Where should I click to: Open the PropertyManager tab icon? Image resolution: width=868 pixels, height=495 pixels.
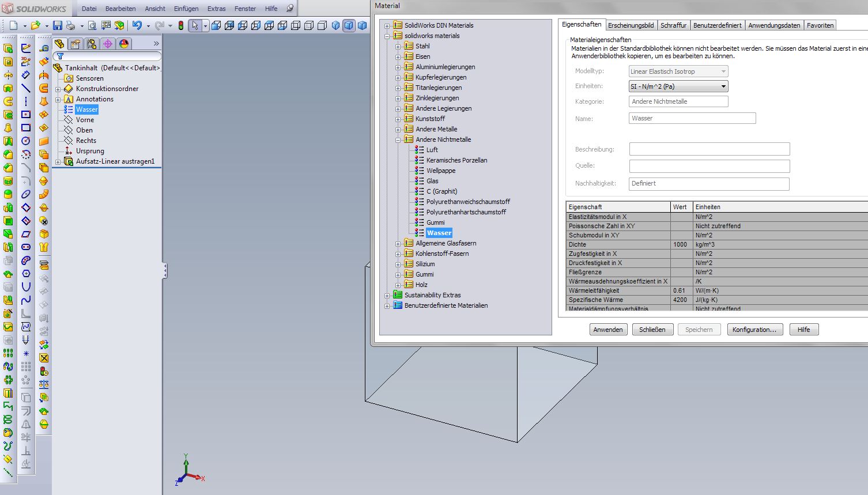[x=76, y=44]
